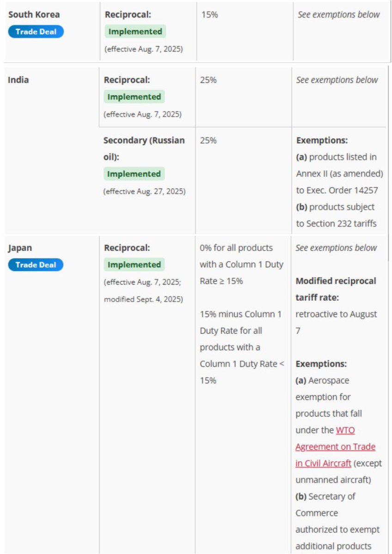This screenshot has height=554, width=392.
Task: Click South Korea's 15% tariff rate cell
Action: (x=209, y=14)
